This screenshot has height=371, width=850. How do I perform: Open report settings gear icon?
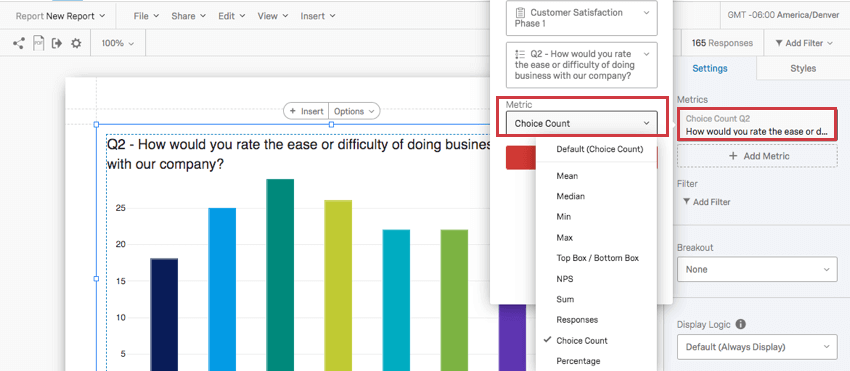click(x=76, y=43)
